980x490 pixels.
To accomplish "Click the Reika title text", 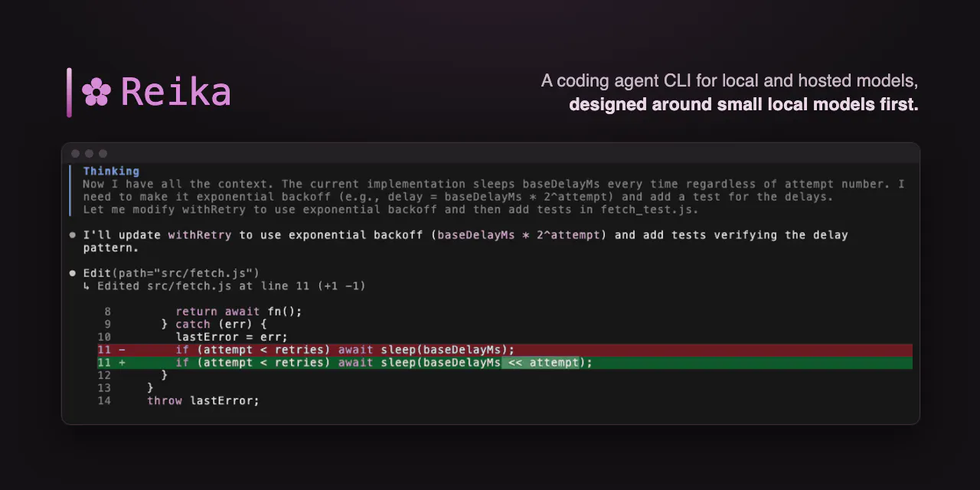I will pos(176,92).
